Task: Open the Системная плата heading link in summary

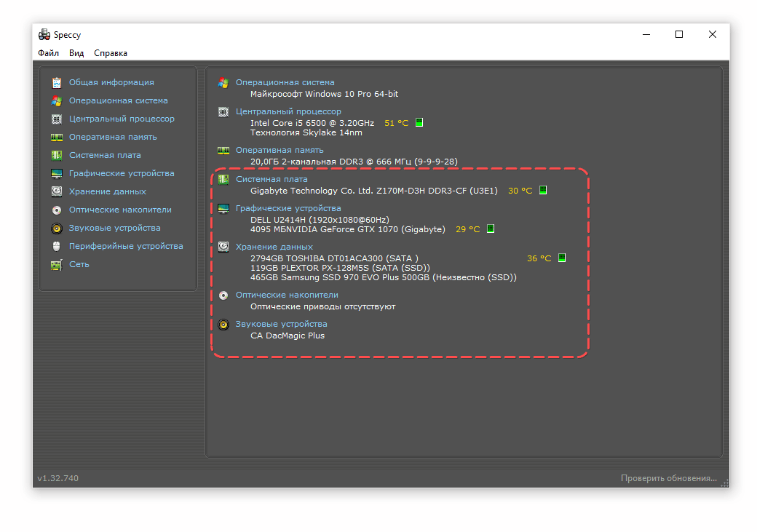Action: coord(272,179)
